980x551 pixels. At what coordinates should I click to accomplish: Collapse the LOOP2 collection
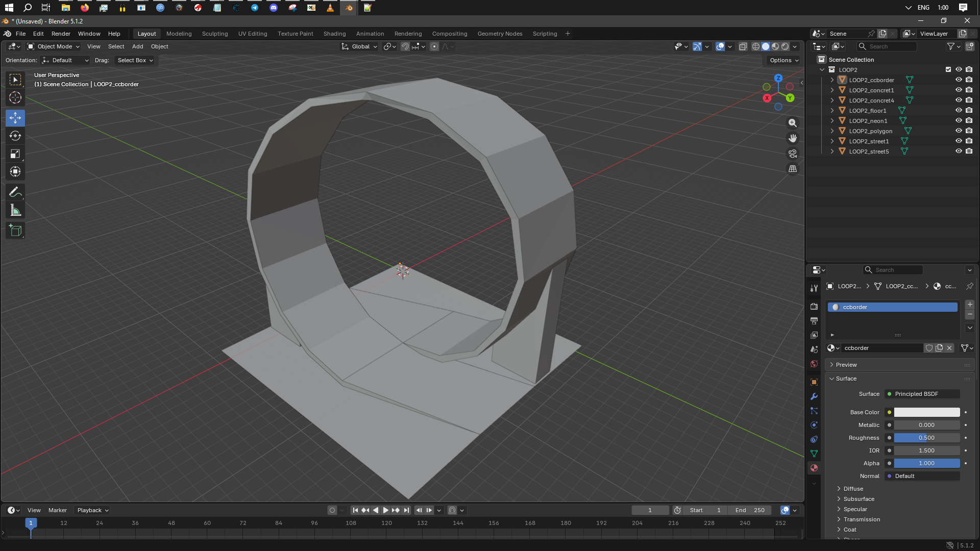[x=822, y=70]
